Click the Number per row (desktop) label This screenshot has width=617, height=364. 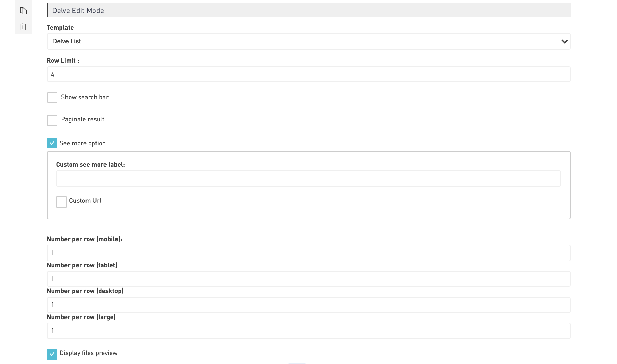coord(85,291)
